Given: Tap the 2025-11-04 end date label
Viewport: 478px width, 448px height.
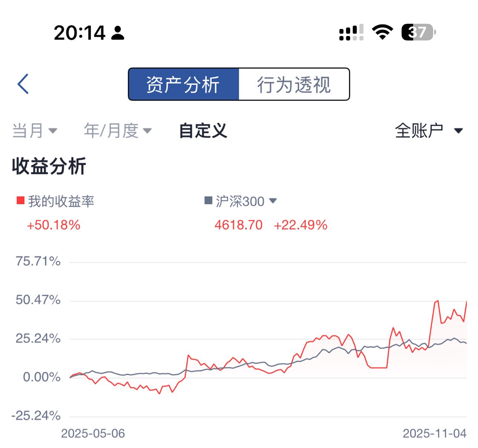Looking at the screenshot, I should pyautogui.click(x=435, y=434).
